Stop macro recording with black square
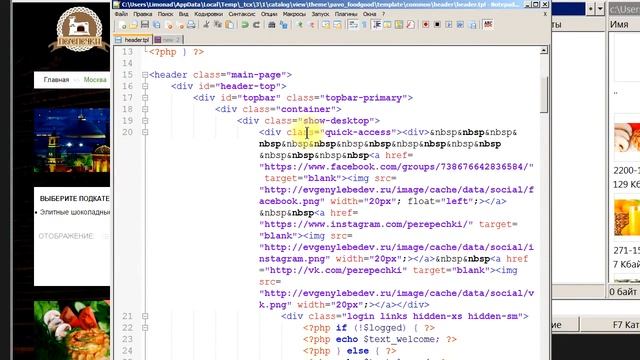Screen dimensions: 640x360 (437, 25)
